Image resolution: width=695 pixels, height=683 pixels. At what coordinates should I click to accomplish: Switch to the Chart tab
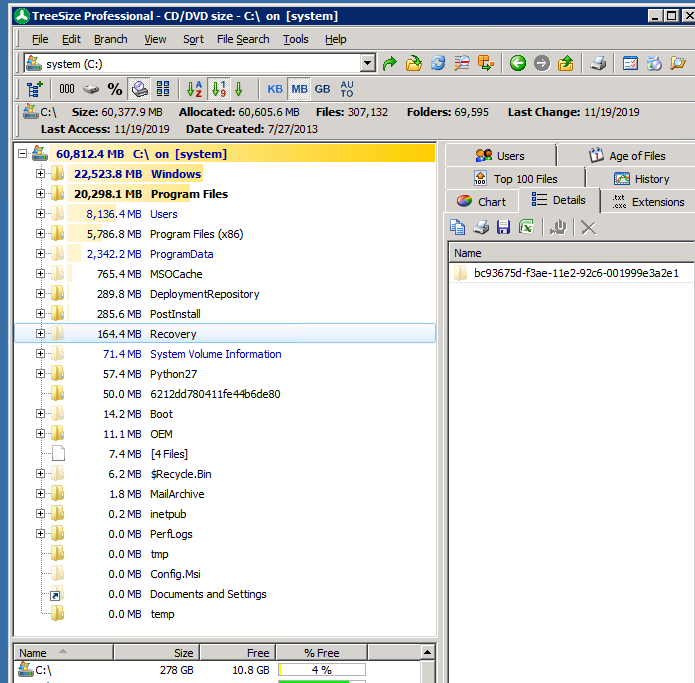coord(481,202)
